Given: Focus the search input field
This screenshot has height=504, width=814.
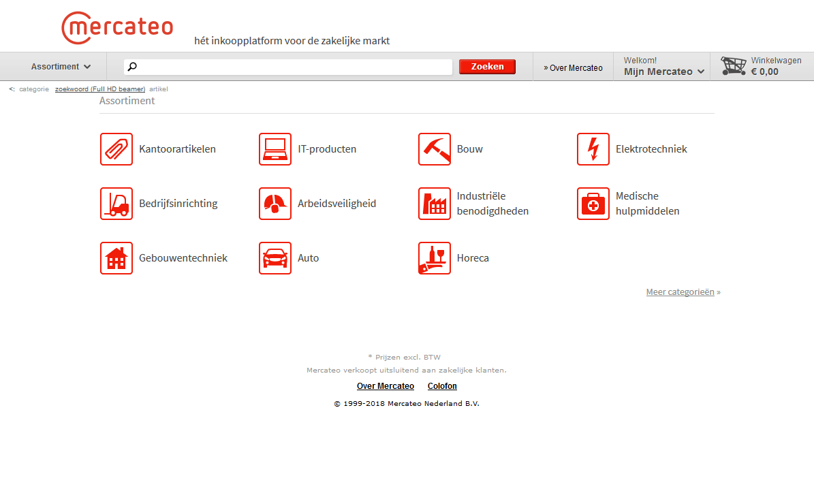Looking at the screenshot, I should point(288,67).
